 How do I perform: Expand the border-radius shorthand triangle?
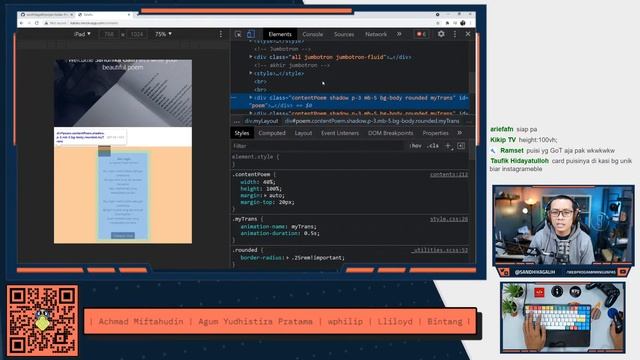click(x=288, y=258)
